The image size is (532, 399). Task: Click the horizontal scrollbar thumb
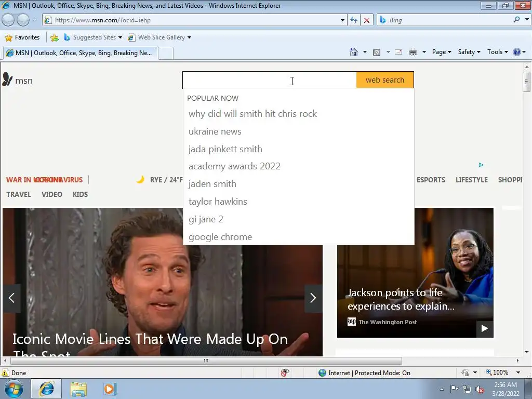[206, 361]
